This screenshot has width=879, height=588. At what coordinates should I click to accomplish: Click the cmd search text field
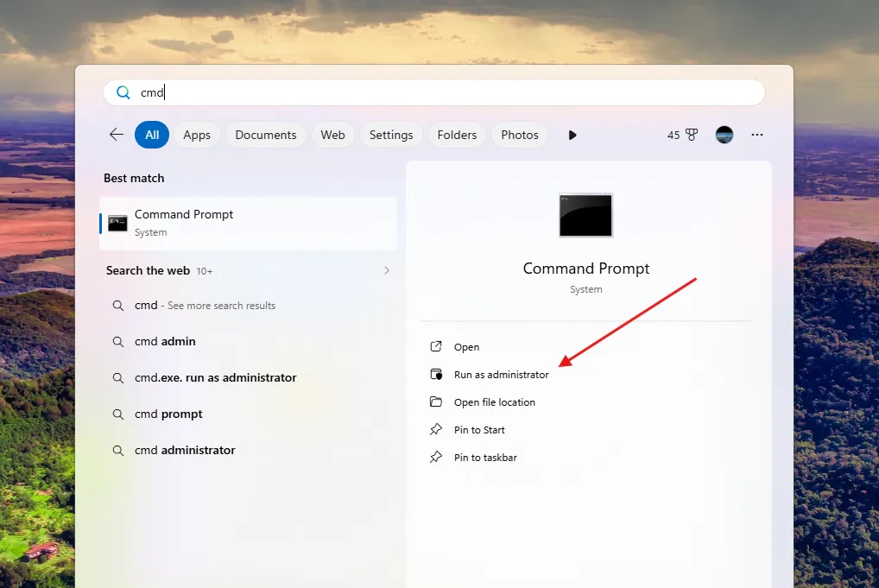tap(434, 92)
